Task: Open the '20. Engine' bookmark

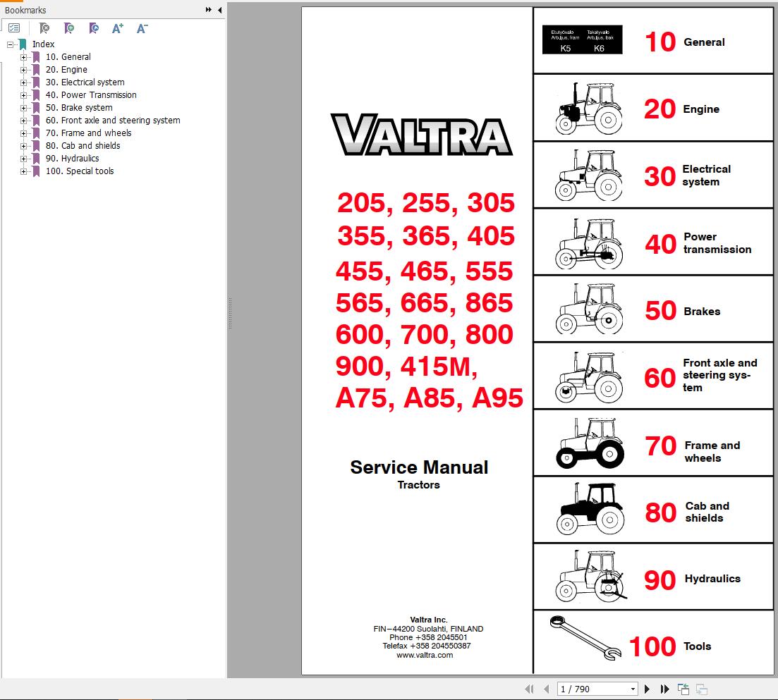Action: (66, 70)
